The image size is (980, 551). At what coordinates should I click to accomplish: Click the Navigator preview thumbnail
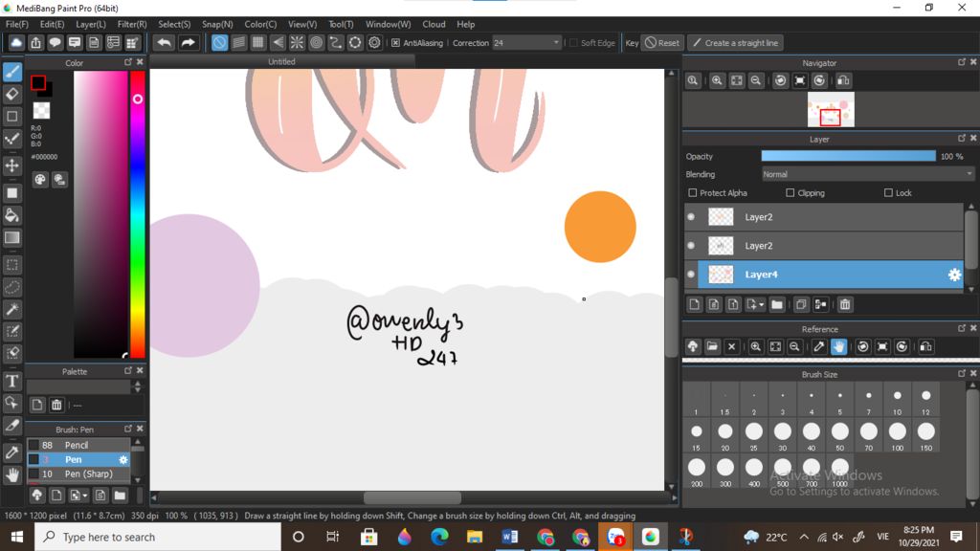831,109
